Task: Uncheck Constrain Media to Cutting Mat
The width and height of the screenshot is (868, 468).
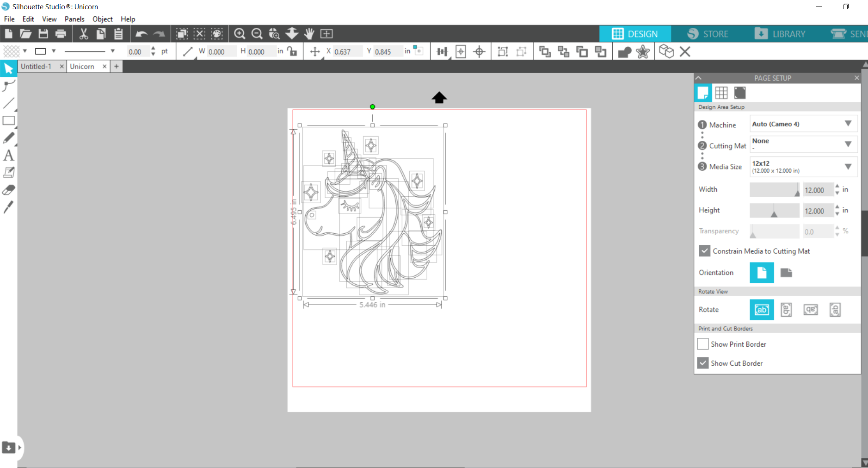Action: [x=704, y=251]
